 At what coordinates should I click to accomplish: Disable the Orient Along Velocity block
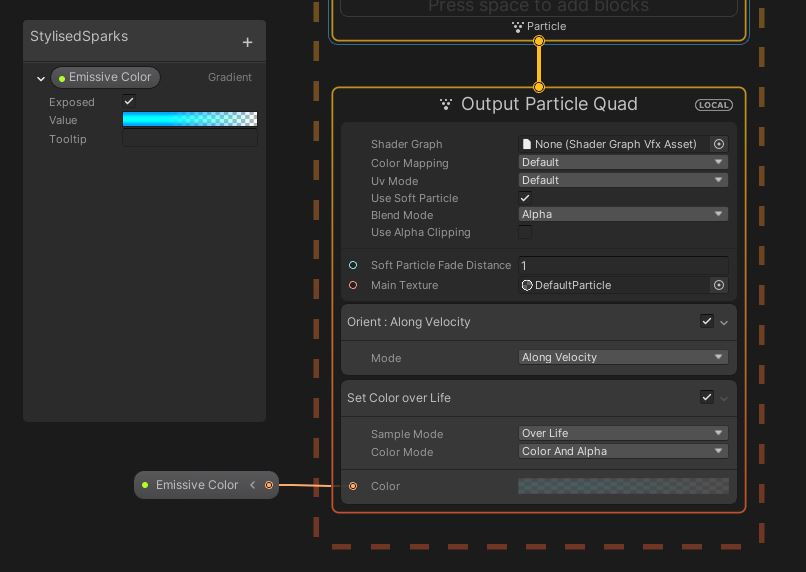(x=707, y=321)
